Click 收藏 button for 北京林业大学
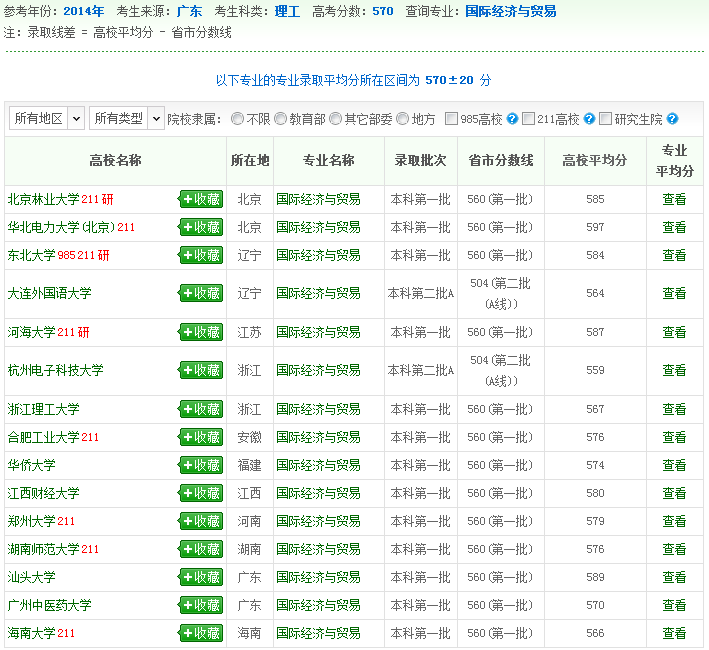Viewport: 709px width, 650px height. (x=201, y=199)
